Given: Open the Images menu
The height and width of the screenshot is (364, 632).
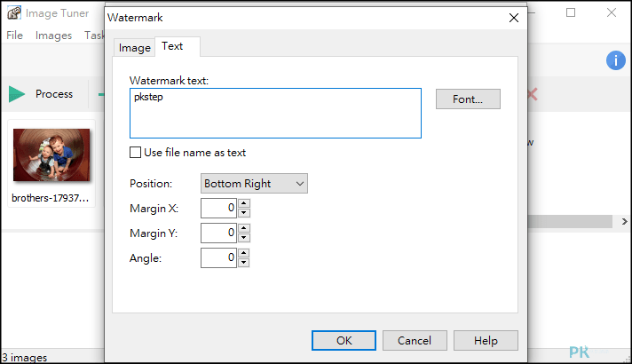Looking at the screenshot, I should coord(53,36).
